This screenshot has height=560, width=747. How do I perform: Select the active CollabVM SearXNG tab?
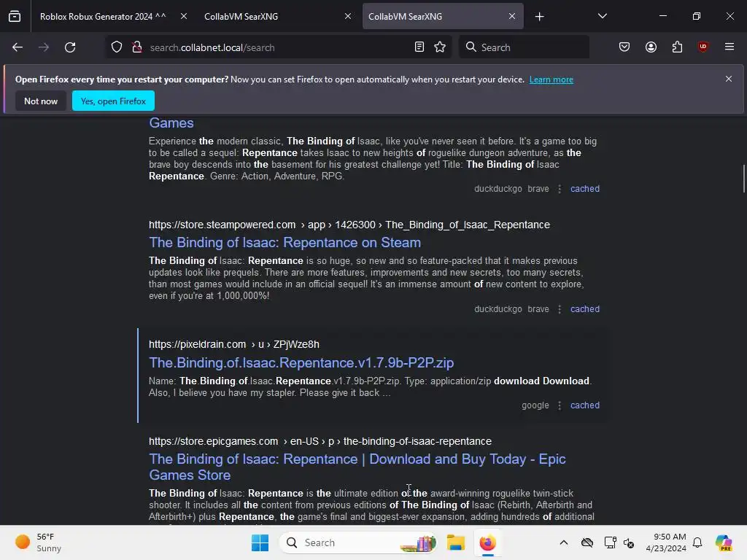(405, 16)
